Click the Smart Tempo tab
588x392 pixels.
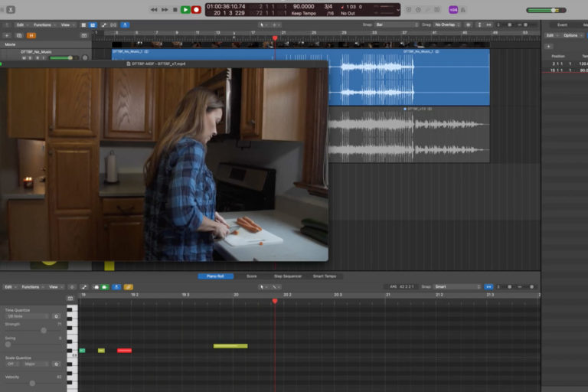click(325, 276)
